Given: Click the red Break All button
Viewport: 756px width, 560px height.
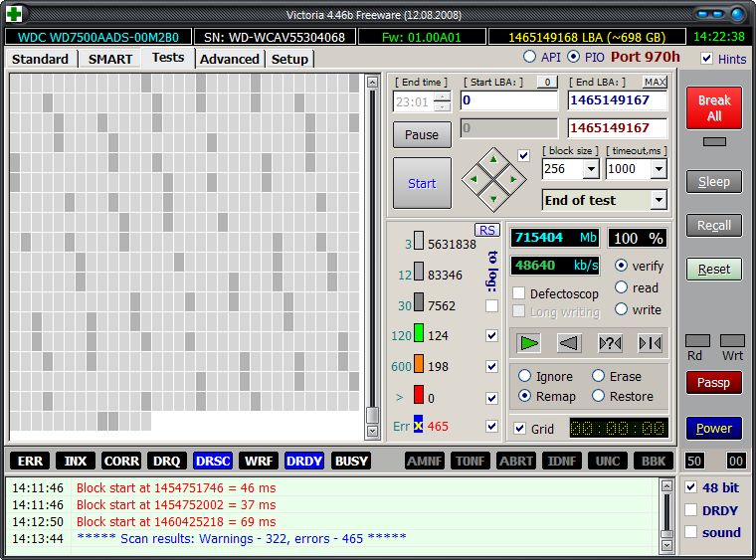Looking at the screenshot, I should 713,107.
